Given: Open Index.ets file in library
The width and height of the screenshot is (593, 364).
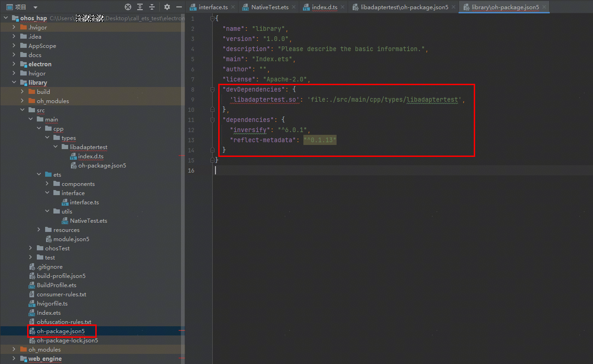Looking at the screenshot, I should (x=49, y=313).
